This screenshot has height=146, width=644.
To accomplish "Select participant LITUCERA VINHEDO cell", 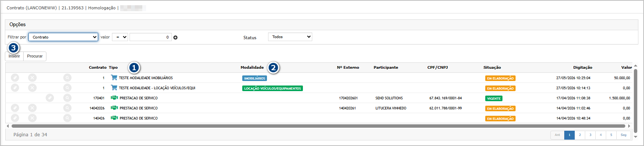I will click(x=391, y=108).
